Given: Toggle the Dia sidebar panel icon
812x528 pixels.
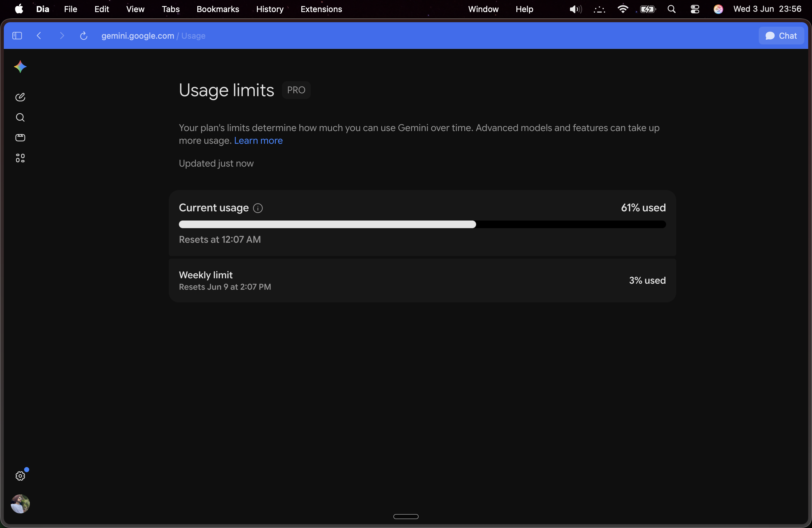Looking at the screenshot, I should [x=17, y=36].
